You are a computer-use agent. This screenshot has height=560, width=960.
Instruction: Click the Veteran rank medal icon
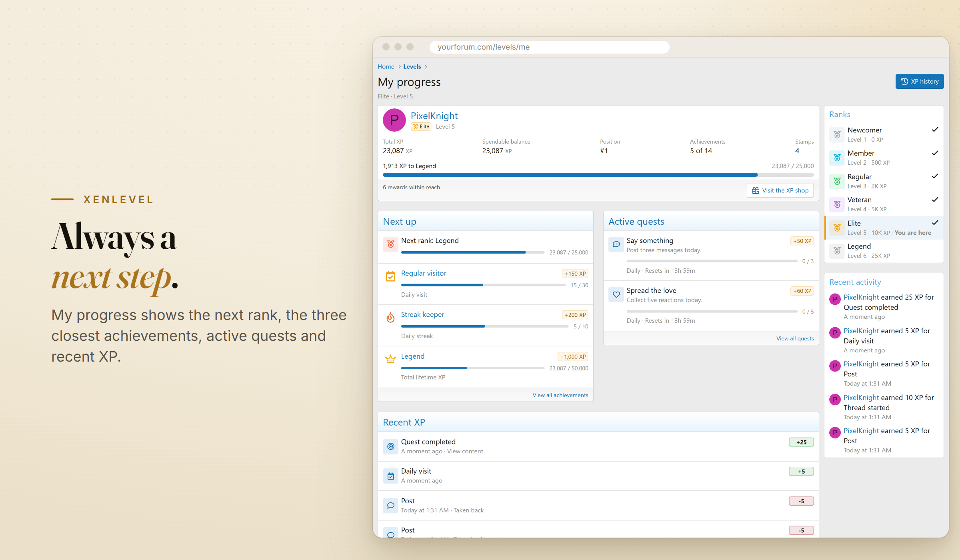[837, 204]
